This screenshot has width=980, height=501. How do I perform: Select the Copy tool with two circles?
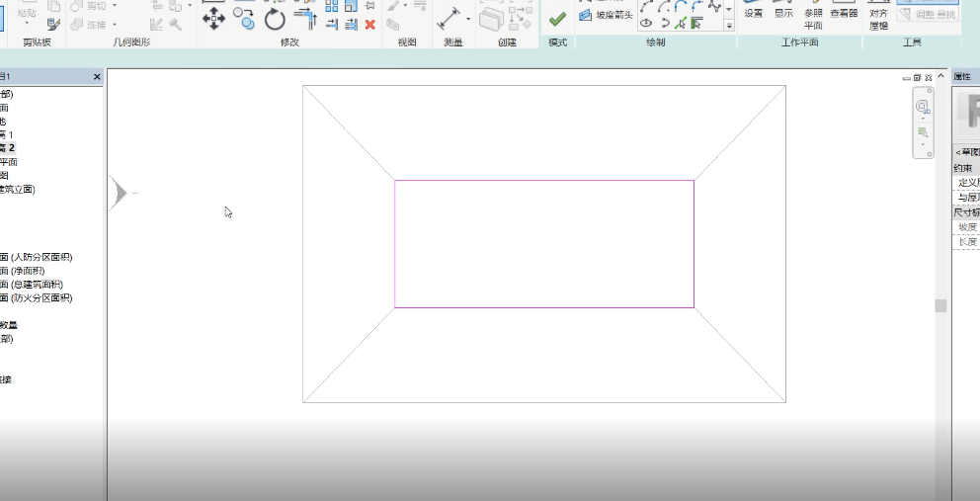243,18
